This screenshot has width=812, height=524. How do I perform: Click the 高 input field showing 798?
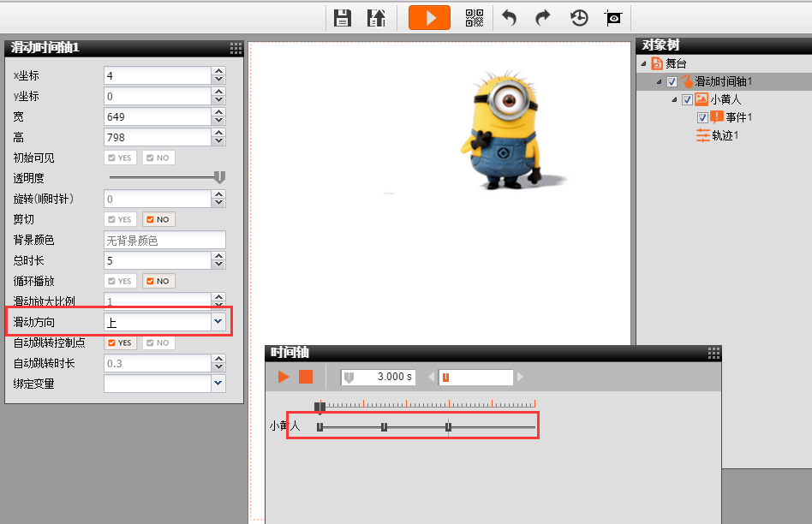(x=158, y=137)
